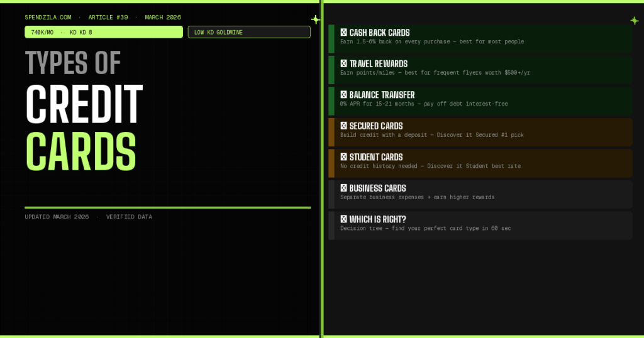Click the sparkle icon in the top-right corner
This screenshot has width=644, height=338.
(x=634, y=21)
